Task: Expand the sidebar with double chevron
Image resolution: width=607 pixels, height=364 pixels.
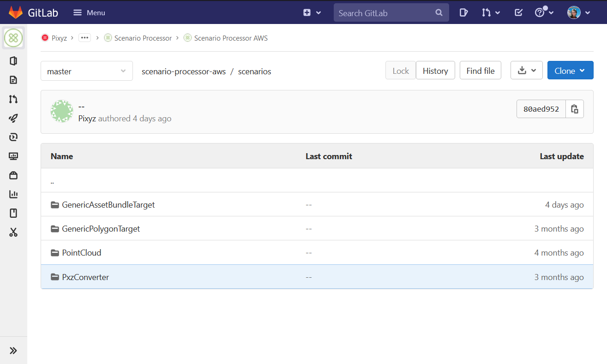Action: [13, 351]
